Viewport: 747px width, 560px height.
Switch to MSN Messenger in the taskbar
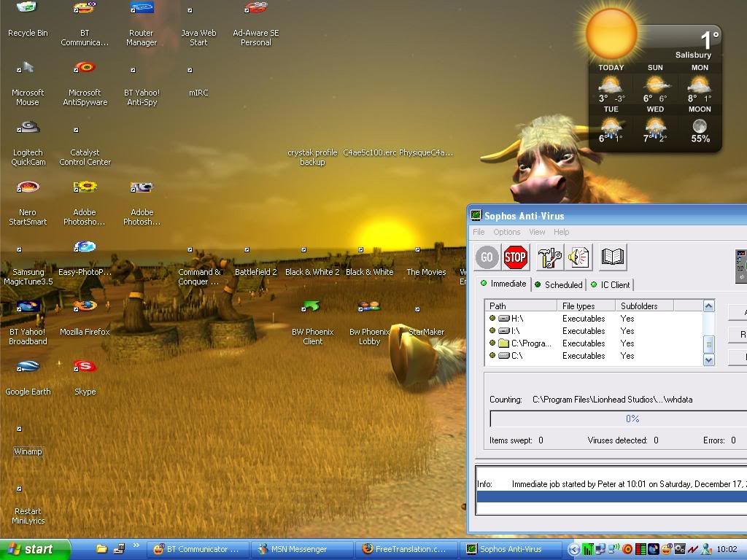[x=299, y=549]
